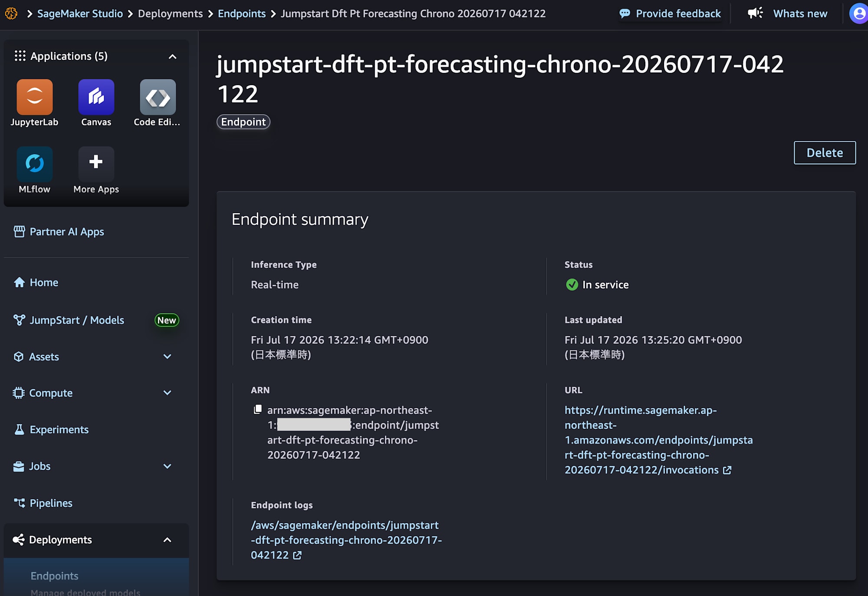868x596 pixels.
Task: Click the current endpoint breadcrumb text
Action: (x=413, y=13)
